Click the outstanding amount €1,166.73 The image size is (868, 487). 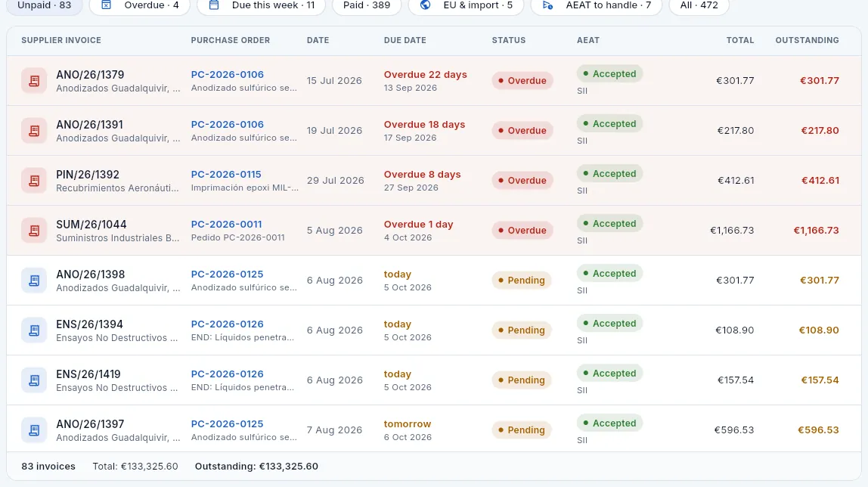(x=816, y=230)
